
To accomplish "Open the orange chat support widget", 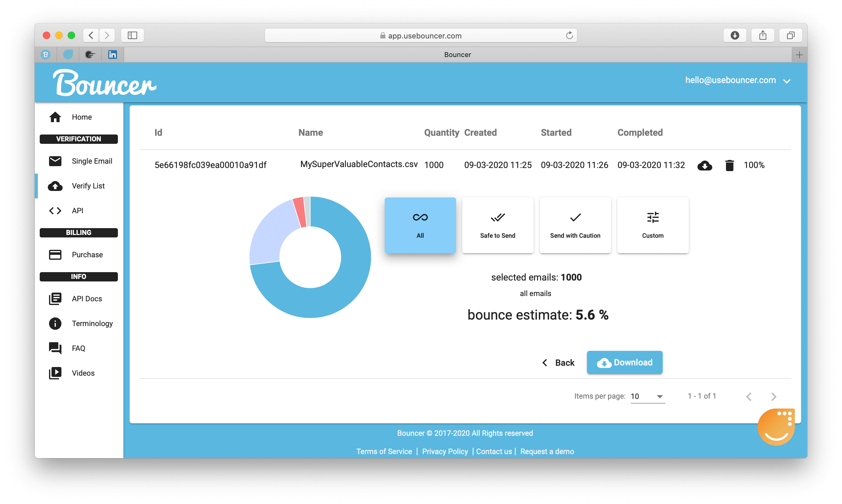I will [x=776, y=427].
